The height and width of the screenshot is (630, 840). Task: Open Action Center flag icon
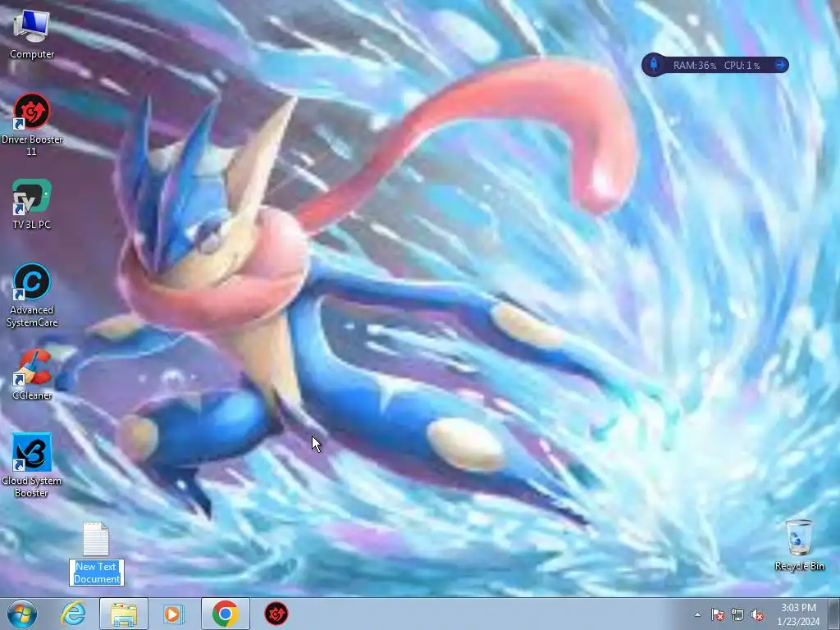717,614
